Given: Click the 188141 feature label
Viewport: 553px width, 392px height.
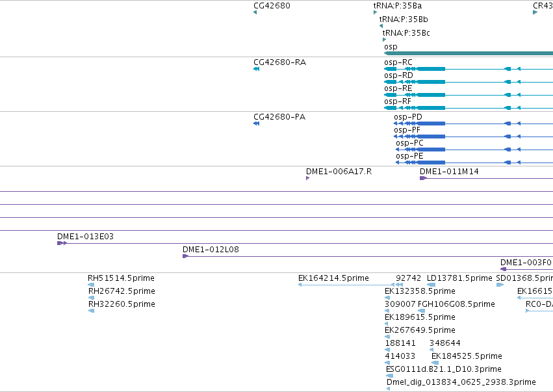Looking at the screenshot, I should coord(400,344).
